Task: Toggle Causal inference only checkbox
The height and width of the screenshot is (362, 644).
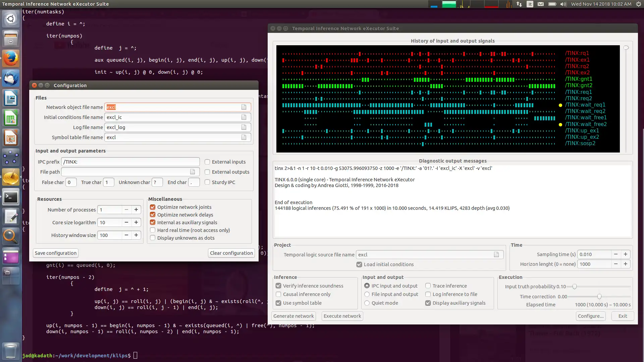Action: point(278,294)
